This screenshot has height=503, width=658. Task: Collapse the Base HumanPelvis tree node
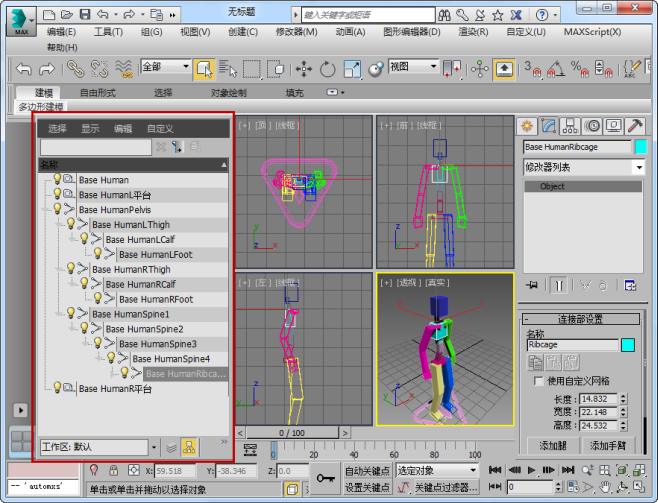pos(47,209)
